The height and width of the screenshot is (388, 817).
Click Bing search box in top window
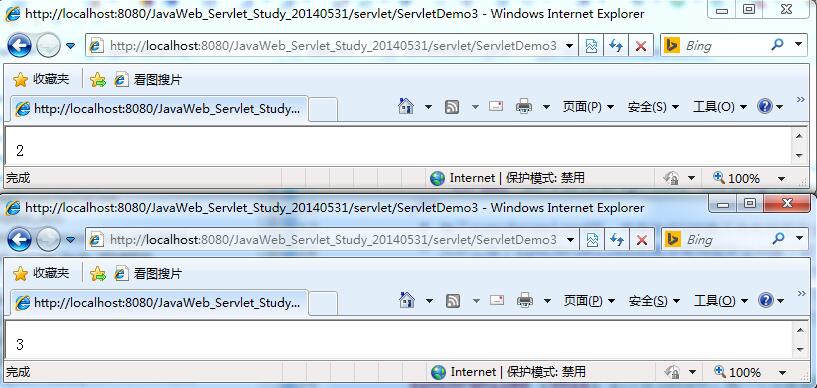[724, 46]
